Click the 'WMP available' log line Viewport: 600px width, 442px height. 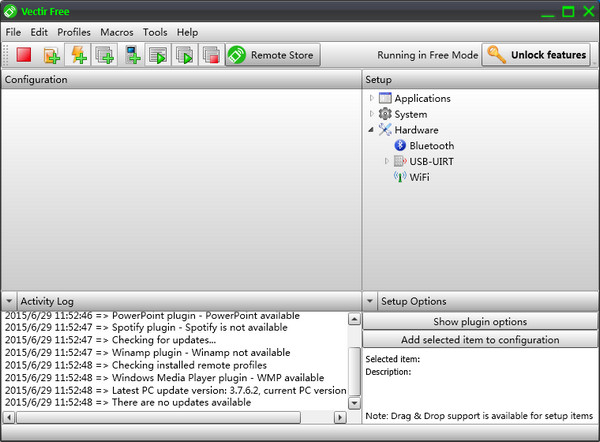[165, 378]
